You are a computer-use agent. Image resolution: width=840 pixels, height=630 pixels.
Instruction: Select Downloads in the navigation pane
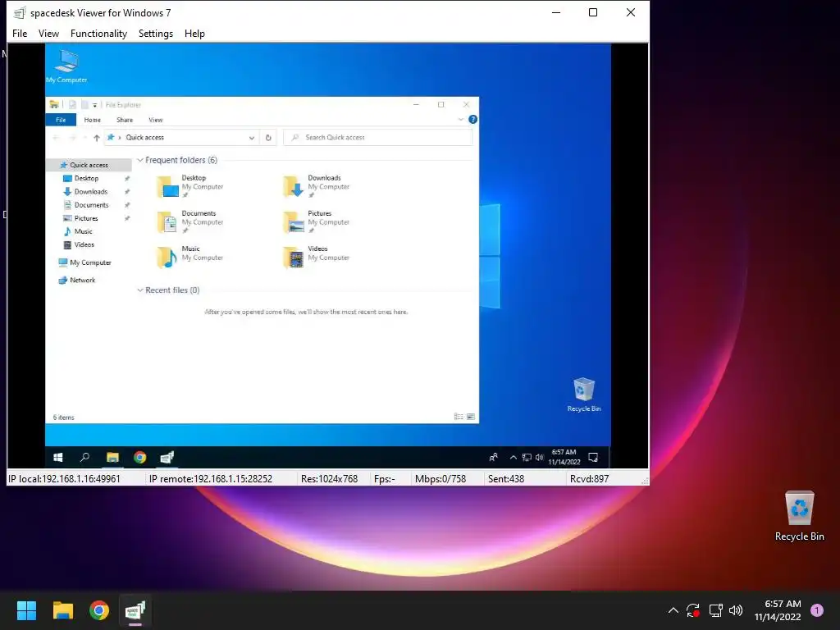tap(90, 192)
